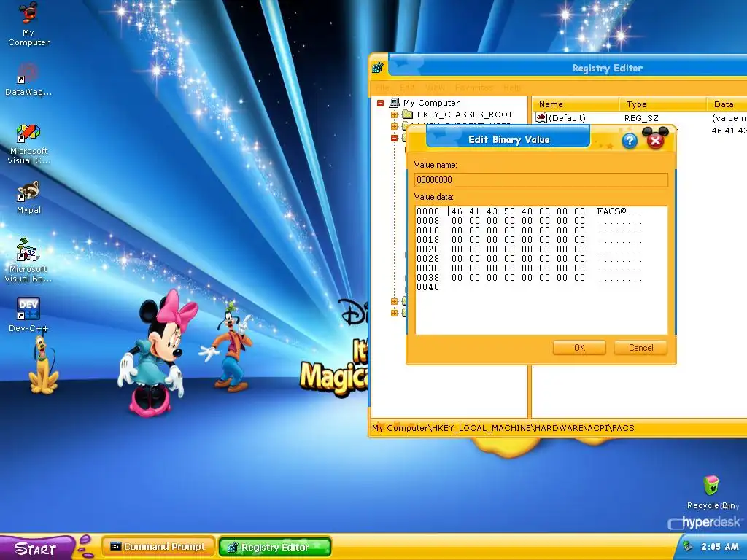Select the HKEY_CLASSES_ROOT key
The height and width of the screenshot is (560, 747).
465,114
